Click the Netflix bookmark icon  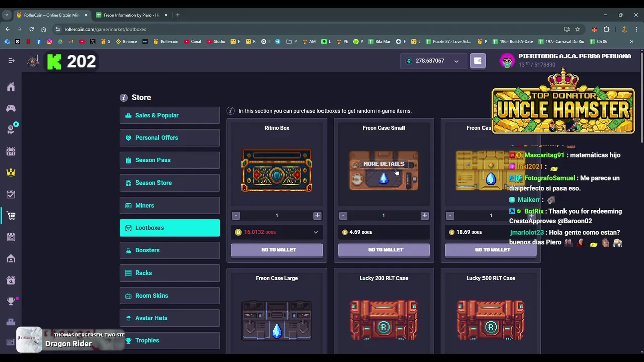click(28, 42)
